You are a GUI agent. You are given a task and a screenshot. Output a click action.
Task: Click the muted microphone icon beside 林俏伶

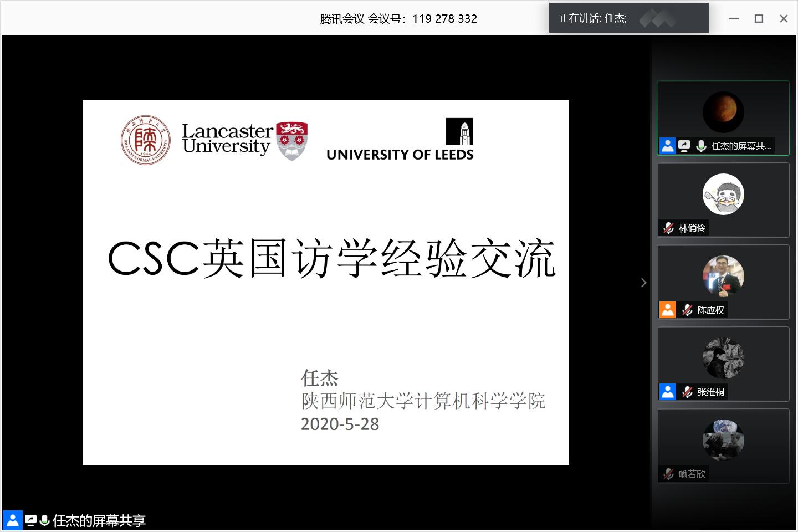[669, 228]
